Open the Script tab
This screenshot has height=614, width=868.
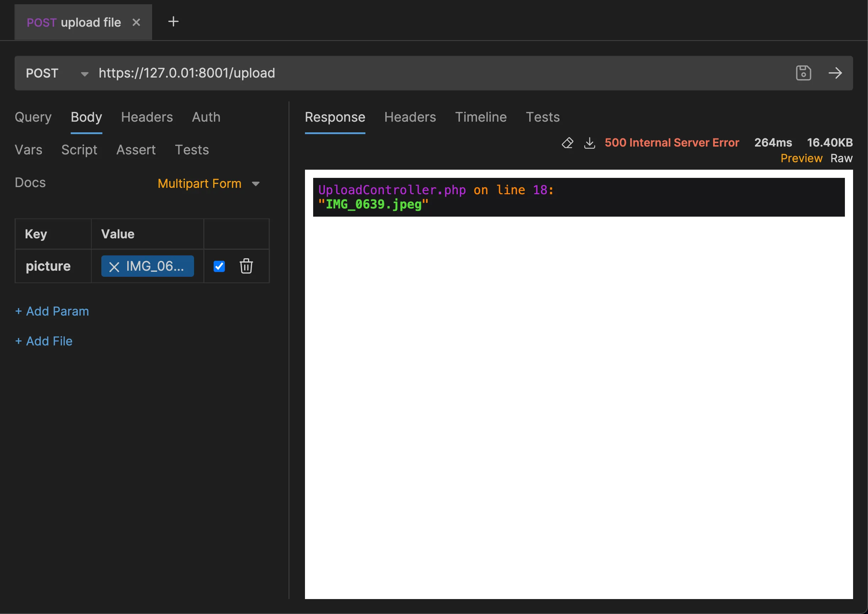pos(79,150)
